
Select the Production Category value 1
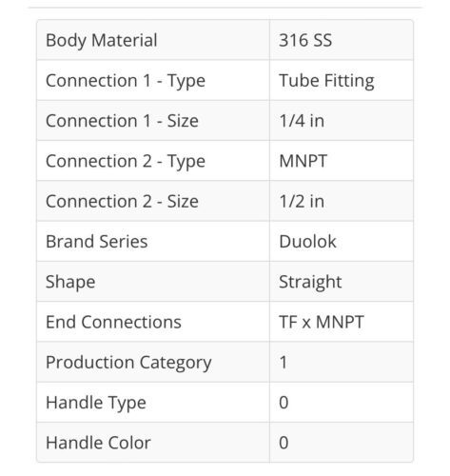(284, 363)
